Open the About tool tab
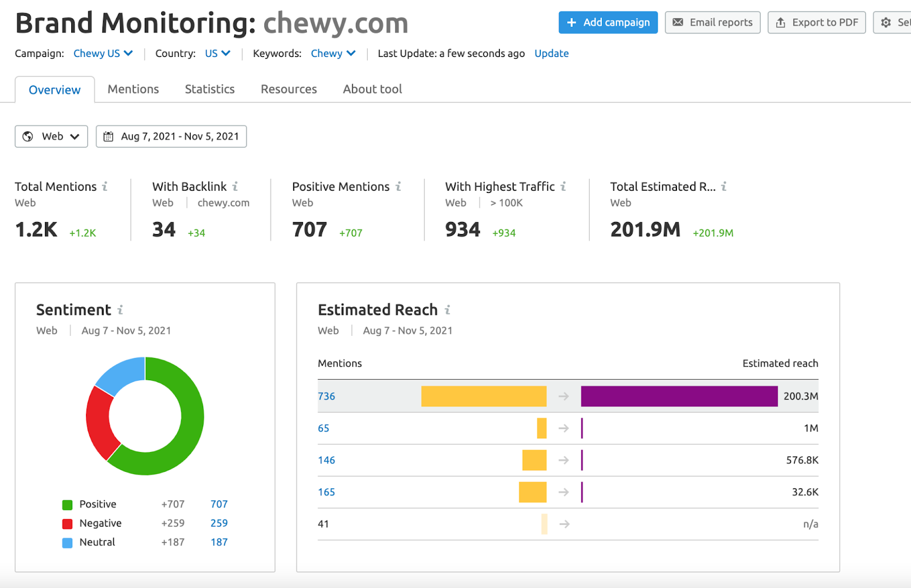 pos(372,89)
